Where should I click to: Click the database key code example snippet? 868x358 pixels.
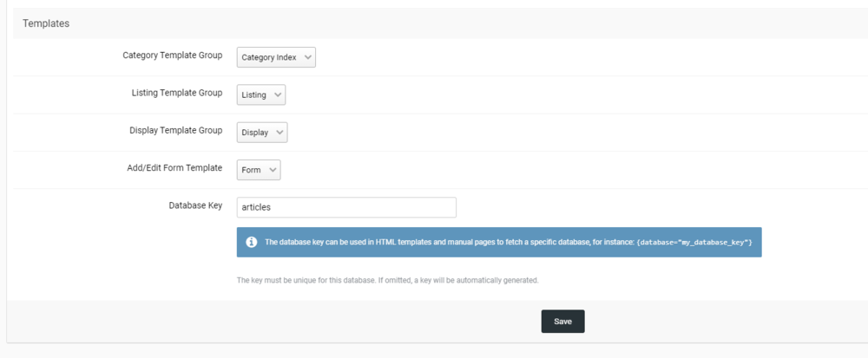click(x=694, y=242)
